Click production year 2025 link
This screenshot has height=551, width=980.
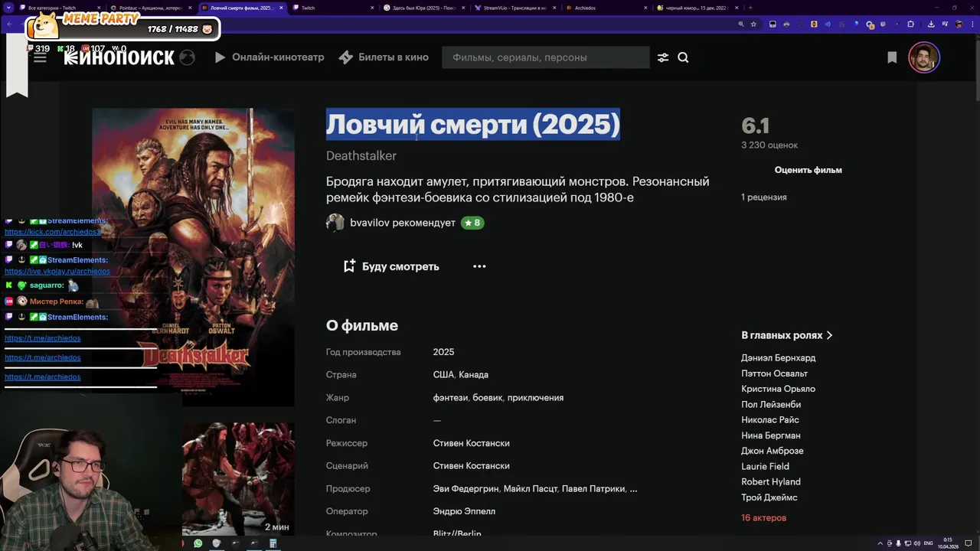tap(443, 352)
